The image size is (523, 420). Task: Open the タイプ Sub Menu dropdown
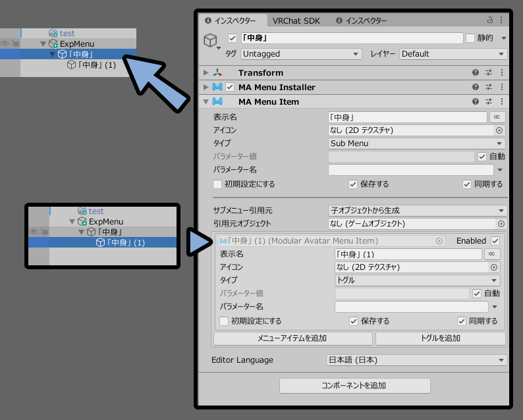(416, 144)
